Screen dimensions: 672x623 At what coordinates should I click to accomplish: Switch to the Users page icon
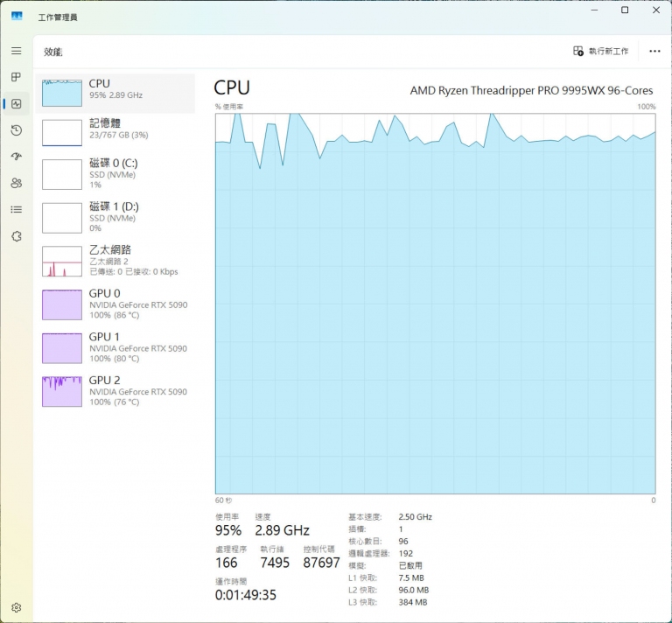[x=16, y=183]
